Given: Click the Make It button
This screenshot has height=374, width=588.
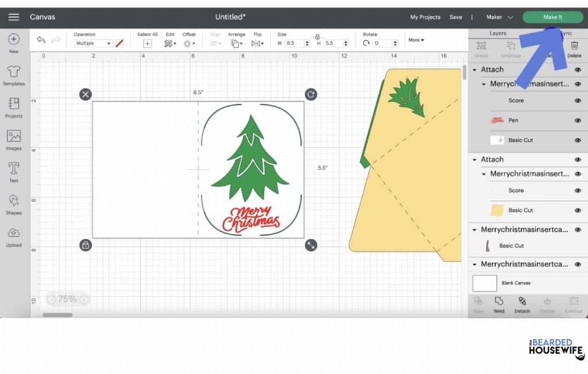Looking at the screenshot, I should click(x=552, y=17).
